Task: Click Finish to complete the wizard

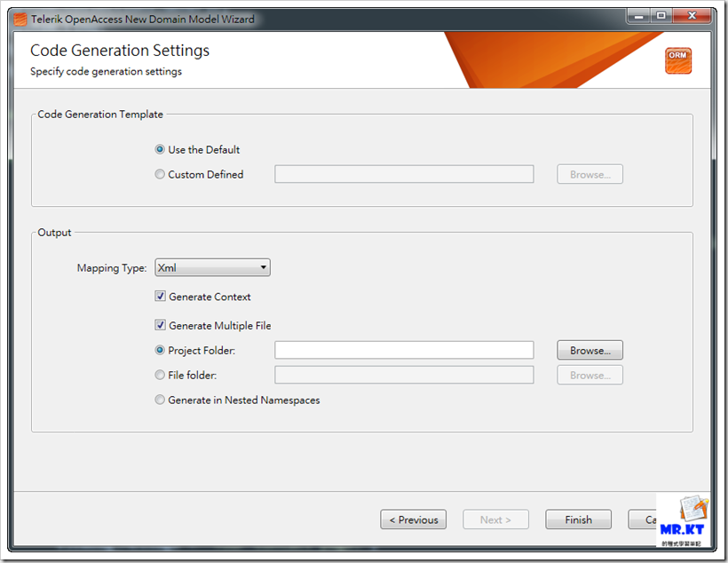Action: click(578, 519)
